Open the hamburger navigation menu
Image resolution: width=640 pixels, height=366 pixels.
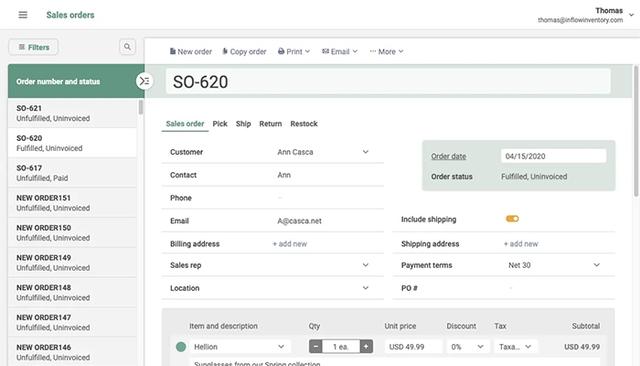point(23,15)
